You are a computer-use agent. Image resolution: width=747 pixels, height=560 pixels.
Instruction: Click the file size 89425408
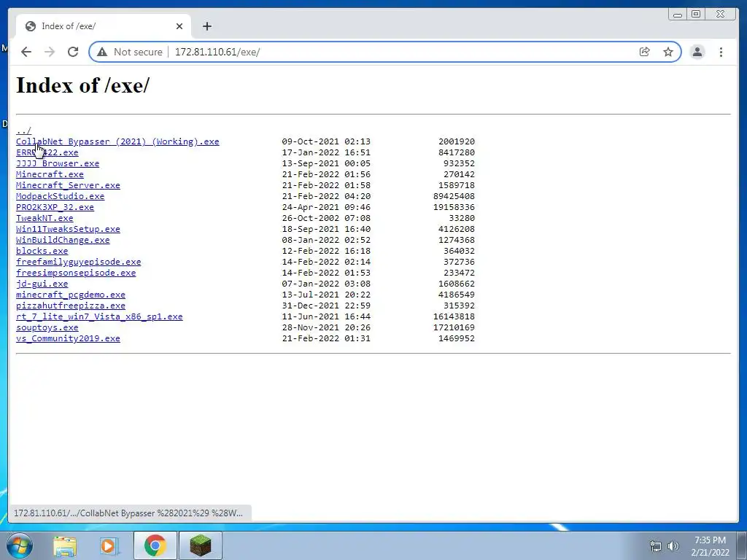click(454, 196)
